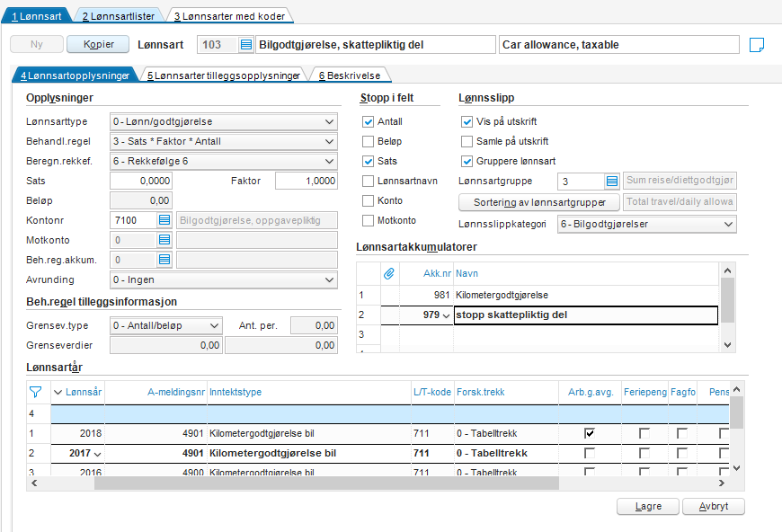Switch to the 1 Lønnsart tab
The image size is (782, 532).
[x=37, y=16]
